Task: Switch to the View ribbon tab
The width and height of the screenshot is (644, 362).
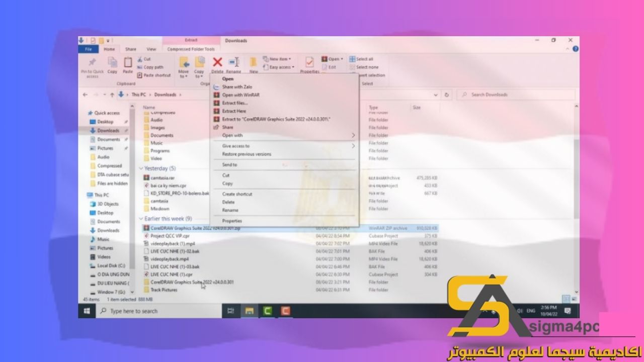Action: pos(151,49)
